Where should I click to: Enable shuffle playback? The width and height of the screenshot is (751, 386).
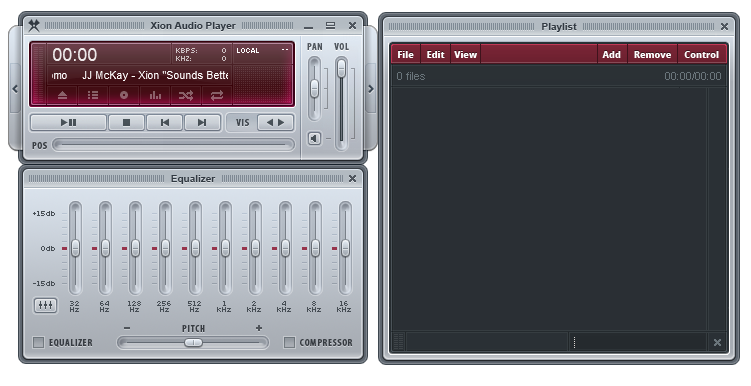point(186,95)
